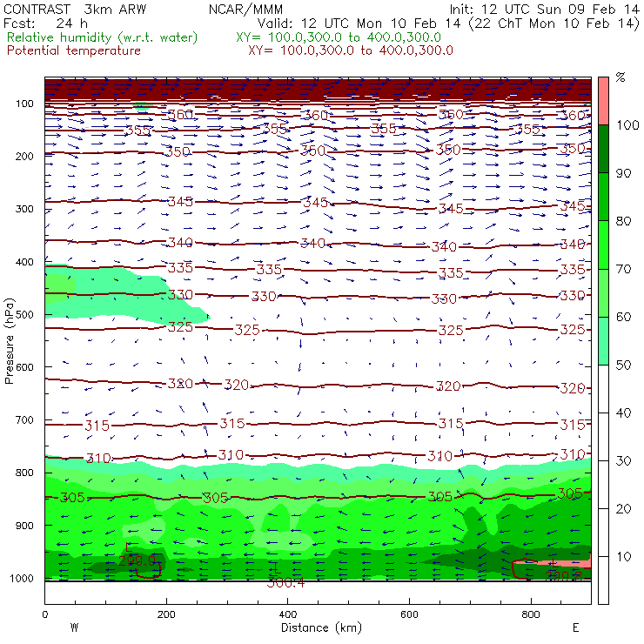Click the 200 tick on the distance axis
This screenshot has height=644, width=644.
(166, 614)
